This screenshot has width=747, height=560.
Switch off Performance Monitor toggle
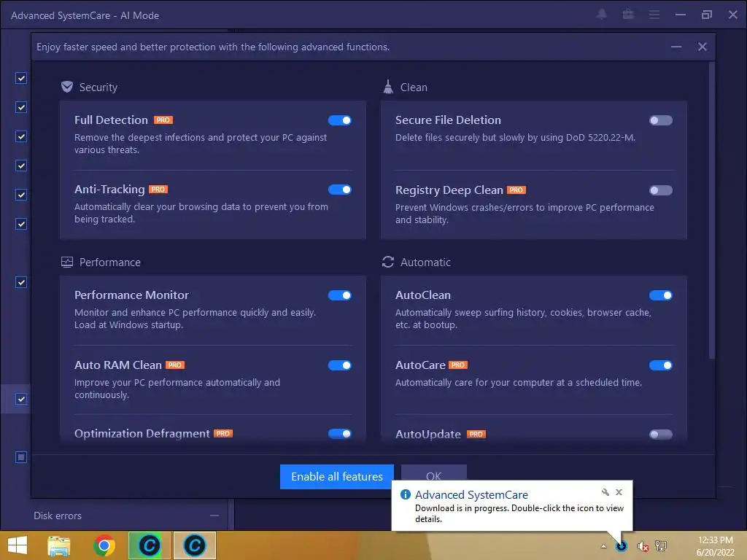(340, 295)
